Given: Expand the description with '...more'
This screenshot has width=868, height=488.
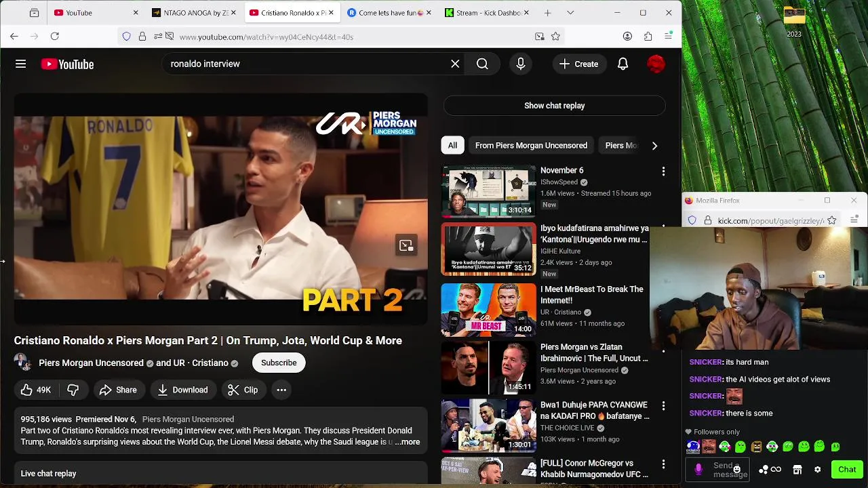Looking at the screenshot, I should [x=408, y=442].
